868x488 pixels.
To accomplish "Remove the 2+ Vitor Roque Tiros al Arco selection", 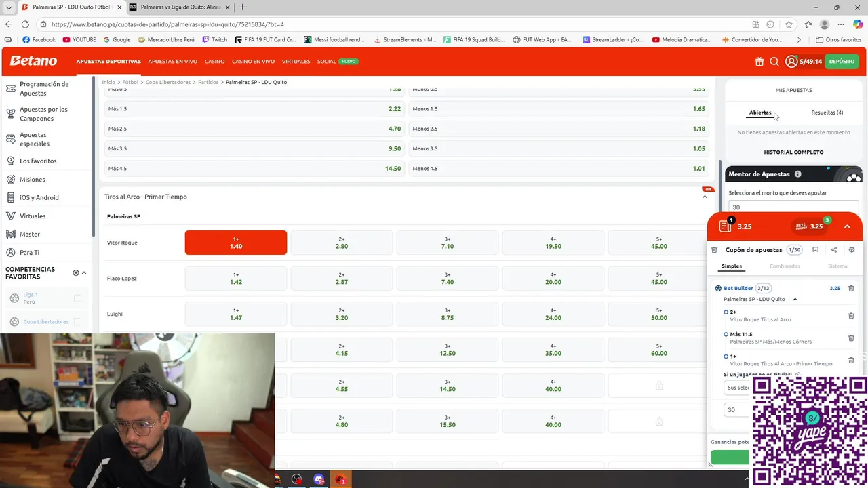I will click(851, 316).
